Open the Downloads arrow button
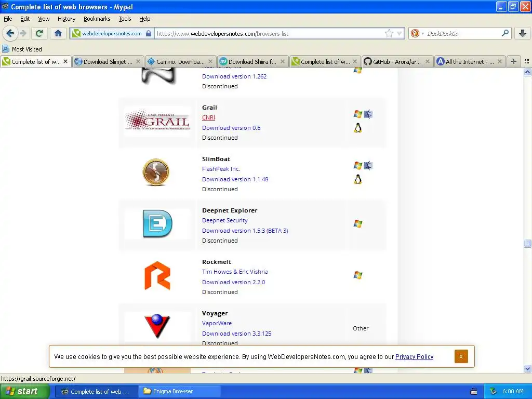This screenshot has height=399, width=532. click(523, 33)
